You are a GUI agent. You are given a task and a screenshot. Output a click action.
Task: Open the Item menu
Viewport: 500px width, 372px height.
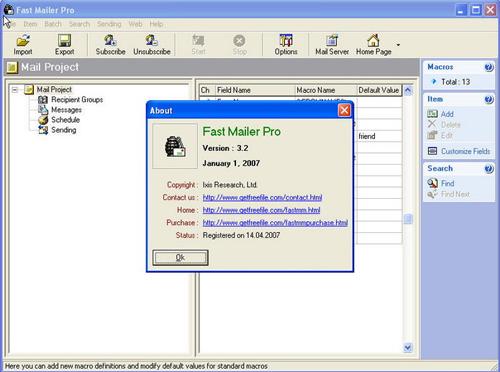point(30,24)
